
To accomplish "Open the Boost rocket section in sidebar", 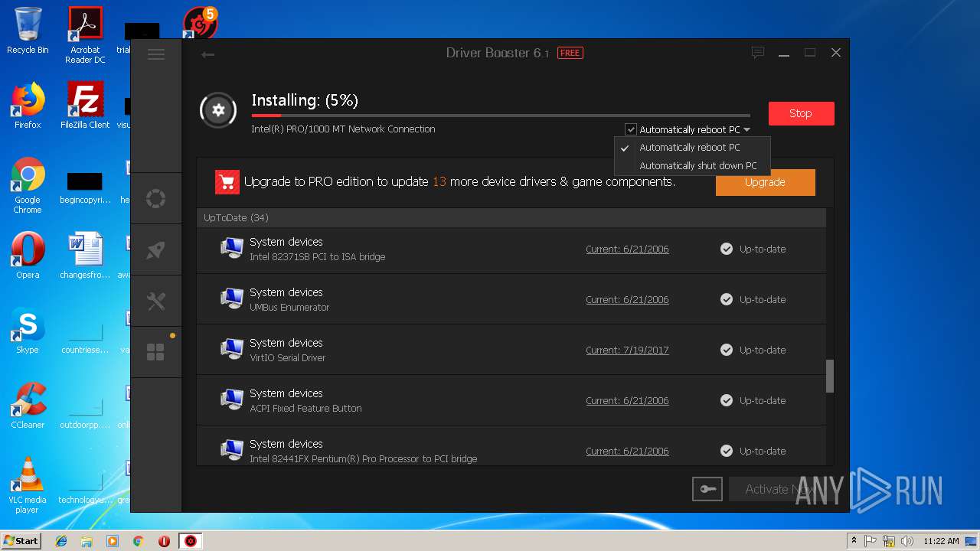I will point(155,249).
